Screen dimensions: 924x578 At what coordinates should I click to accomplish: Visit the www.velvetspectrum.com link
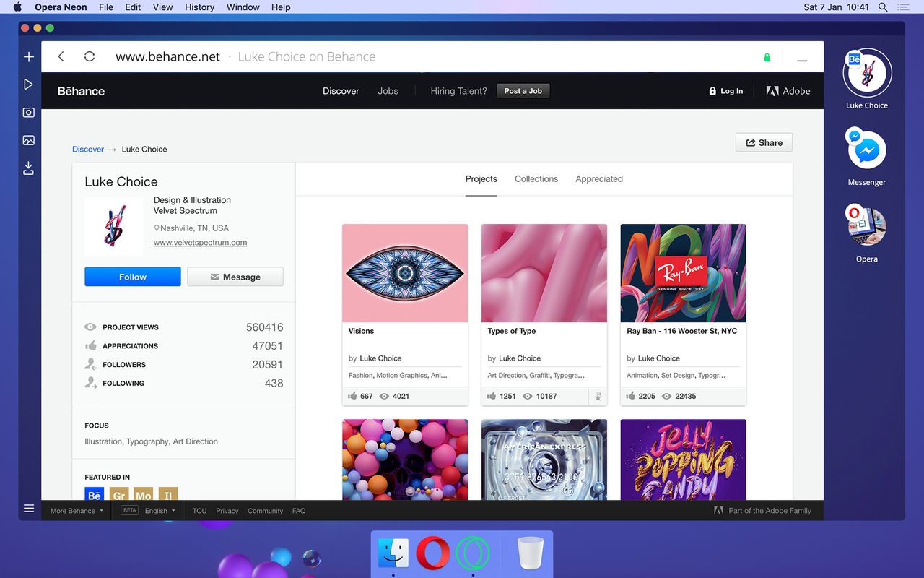pyautogui.click(x=201, y=243)
